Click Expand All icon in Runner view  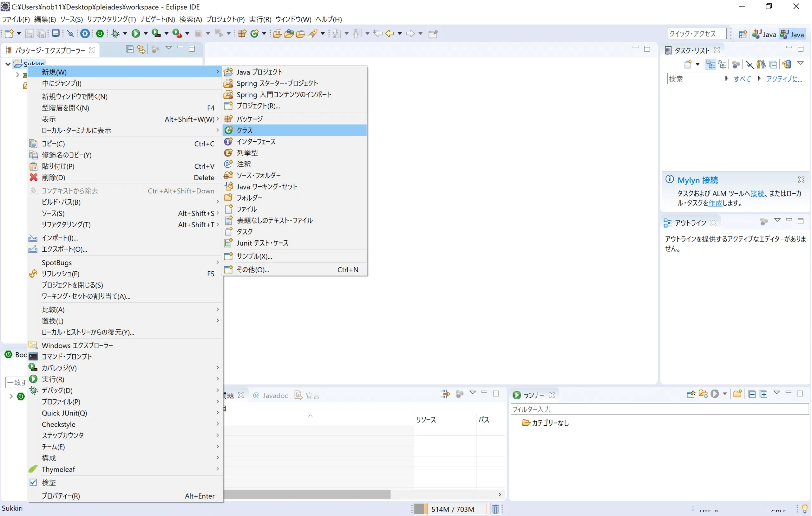coord(763,394)
